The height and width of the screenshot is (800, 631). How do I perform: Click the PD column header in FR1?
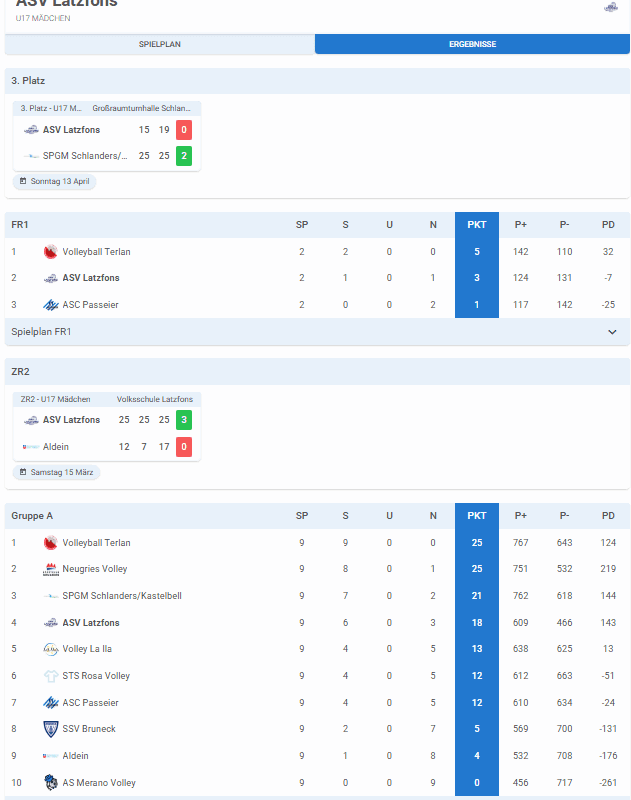click(x=608, y=225)
